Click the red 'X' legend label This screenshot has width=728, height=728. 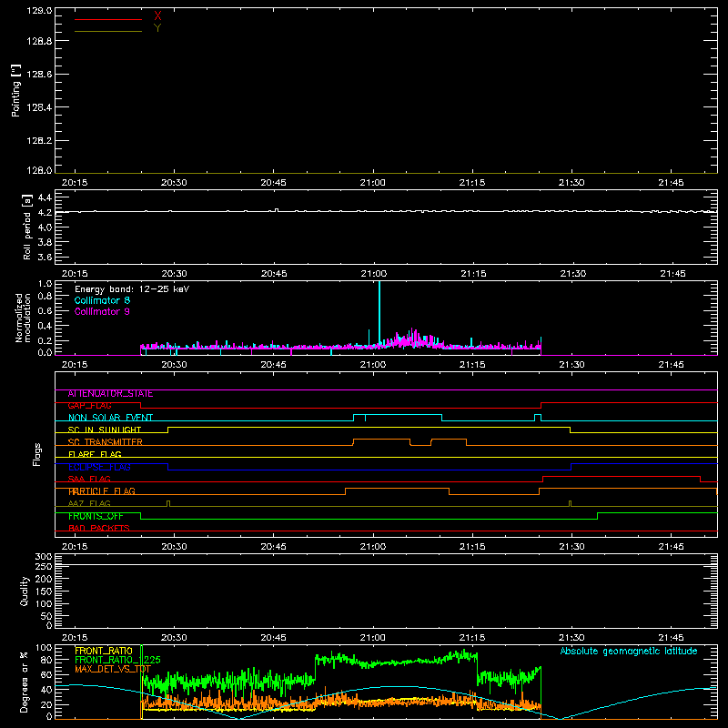tap(157, 15)
